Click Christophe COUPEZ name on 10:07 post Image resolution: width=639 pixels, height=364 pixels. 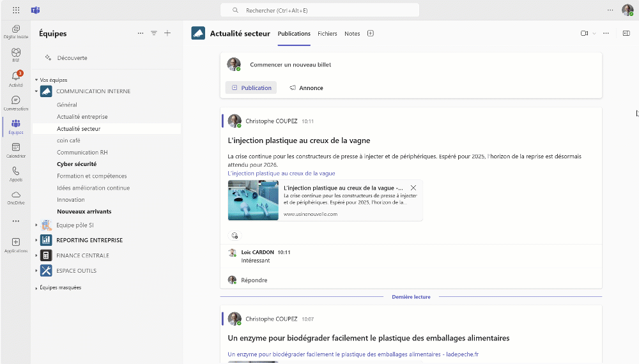click(x=272, y=319)
